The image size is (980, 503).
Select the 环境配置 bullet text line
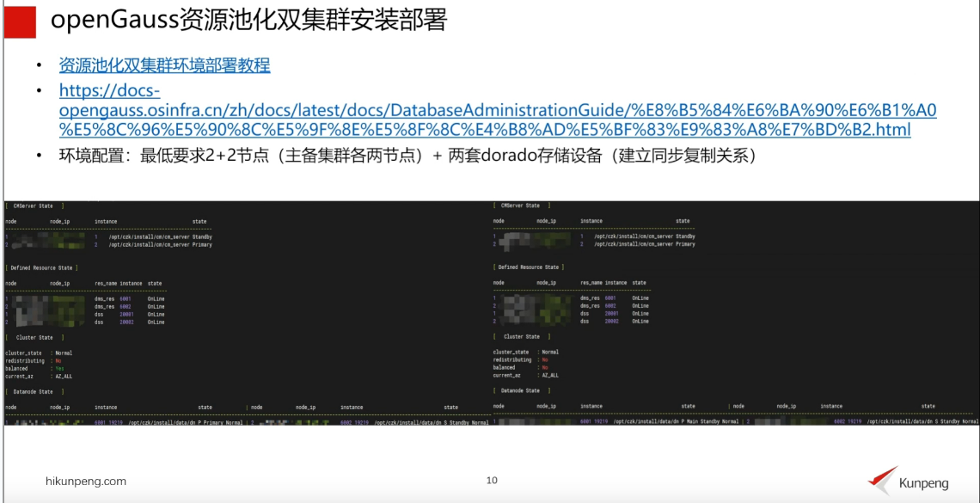[x=409, y=156]
